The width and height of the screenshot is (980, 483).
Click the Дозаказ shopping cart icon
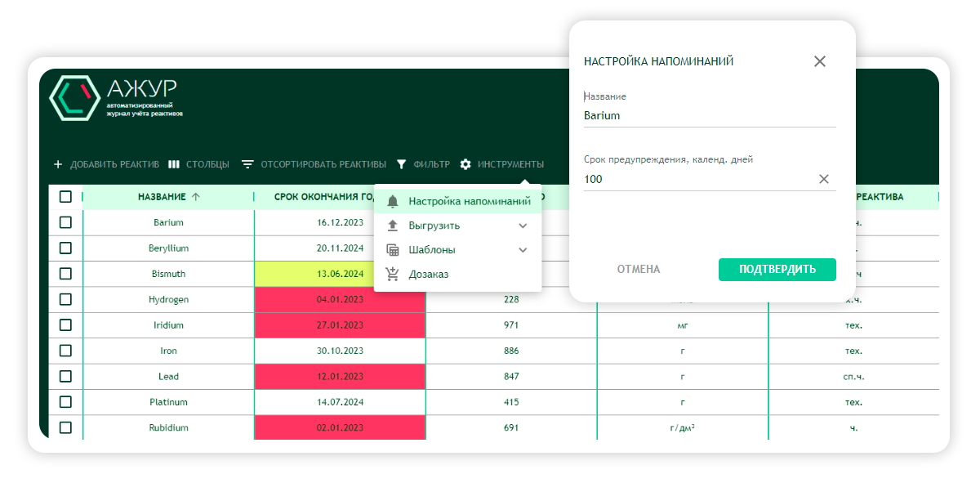pos(393,275)
